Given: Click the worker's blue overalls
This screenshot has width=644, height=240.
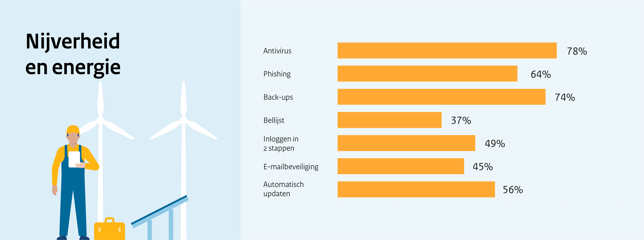Looking at the screenshot, I should pos(73,195).
